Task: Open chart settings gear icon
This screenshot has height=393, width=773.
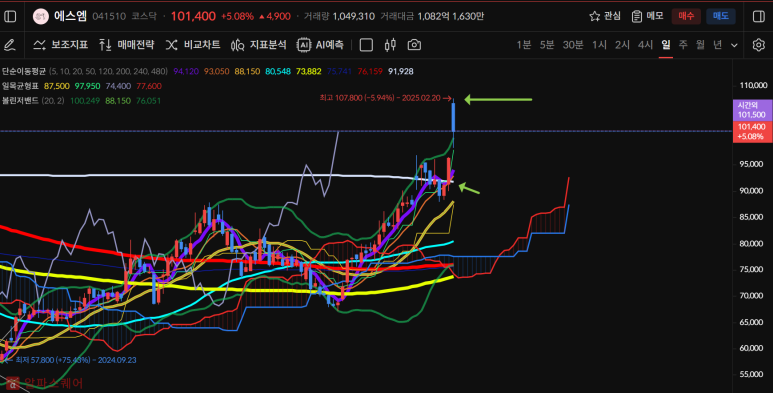Action: click(759, 45)
